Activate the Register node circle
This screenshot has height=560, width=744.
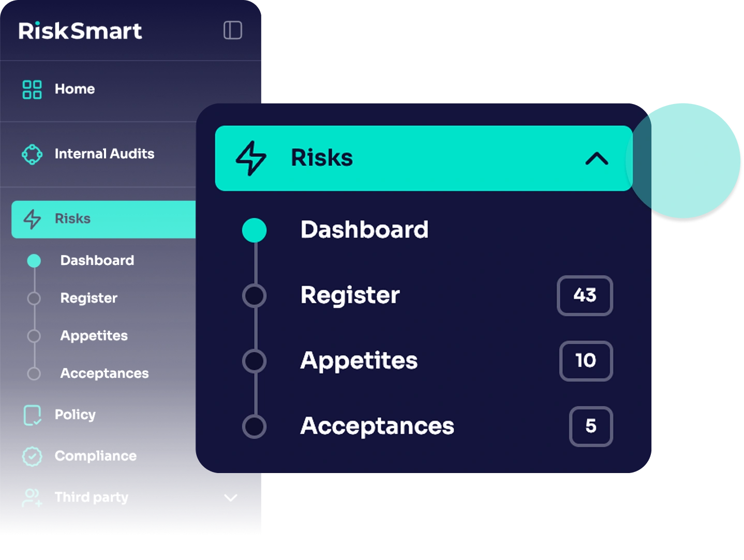255,296
